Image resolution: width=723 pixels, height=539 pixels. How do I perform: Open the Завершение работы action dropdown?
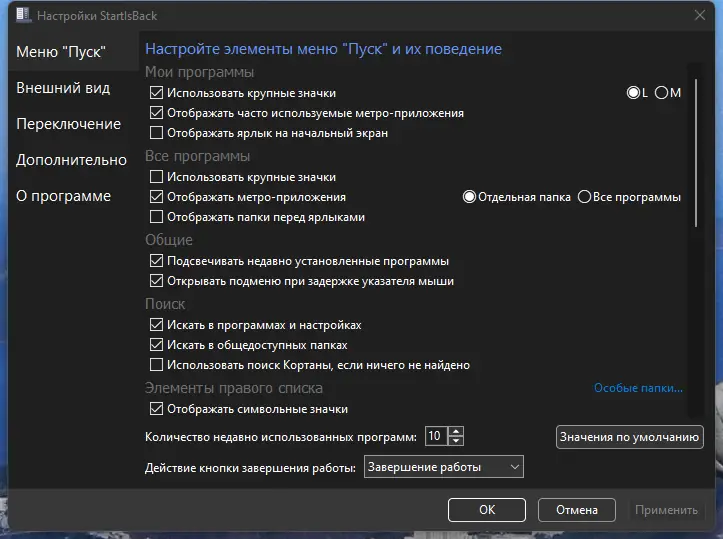(444, 467)
